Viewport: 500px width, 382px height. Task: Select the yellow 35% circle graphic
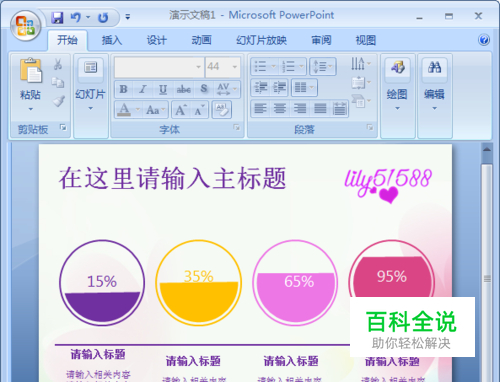coord(199,283)
